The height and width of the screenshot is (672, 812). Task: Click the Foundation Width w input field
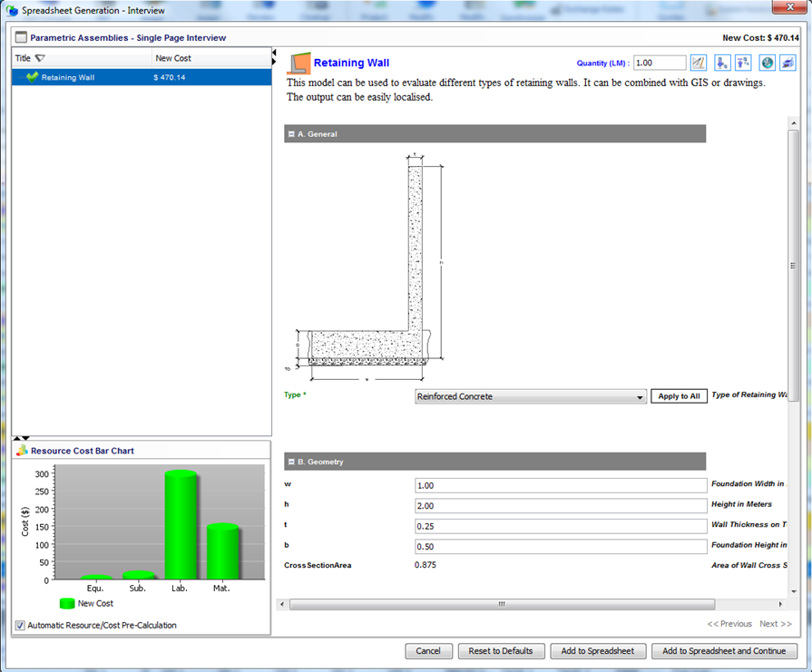[560, 486]
